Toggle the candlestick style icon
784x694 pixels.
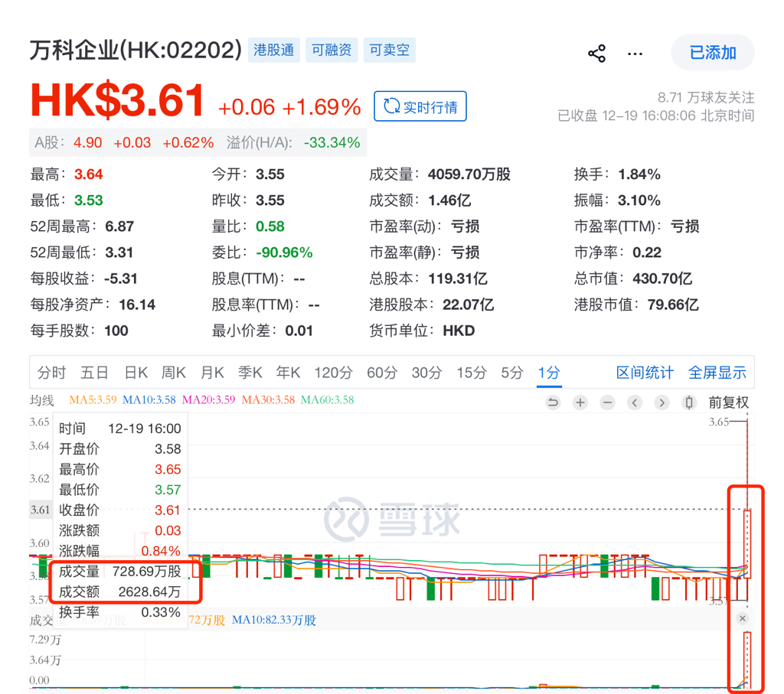689,402
